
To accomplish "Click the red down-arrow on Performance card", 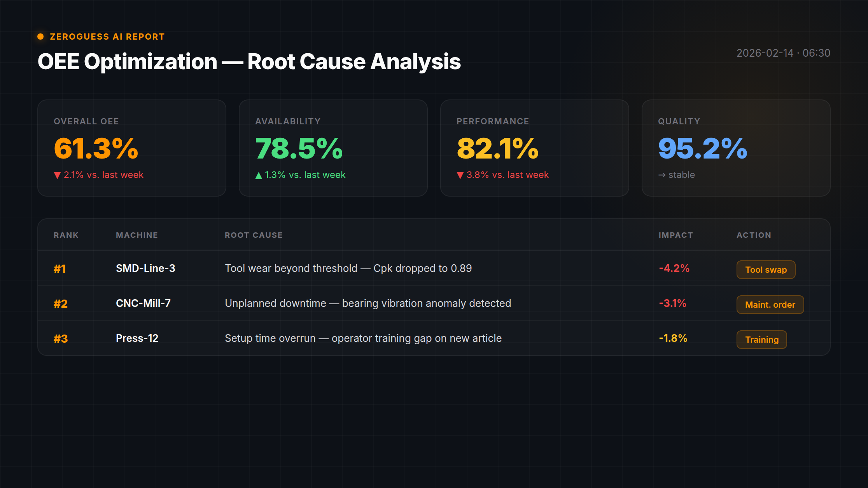I will pos(460,175).
